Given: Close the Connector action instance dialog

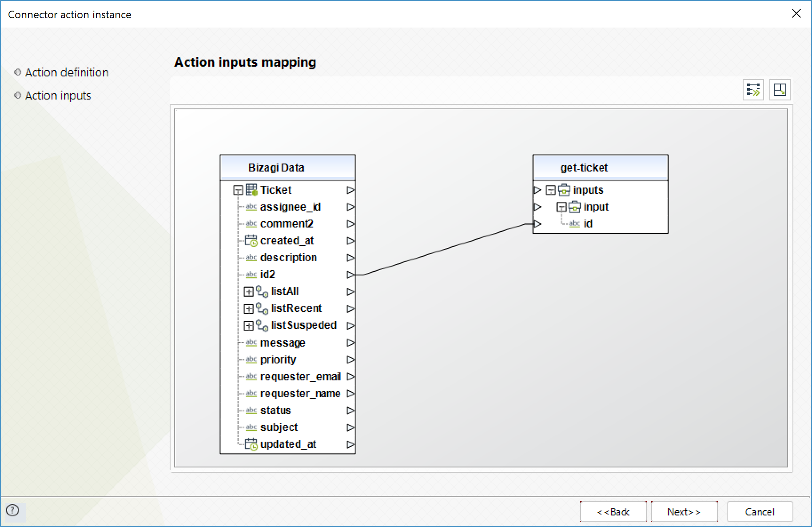Looking at the screenshot, I should (796, 14).
